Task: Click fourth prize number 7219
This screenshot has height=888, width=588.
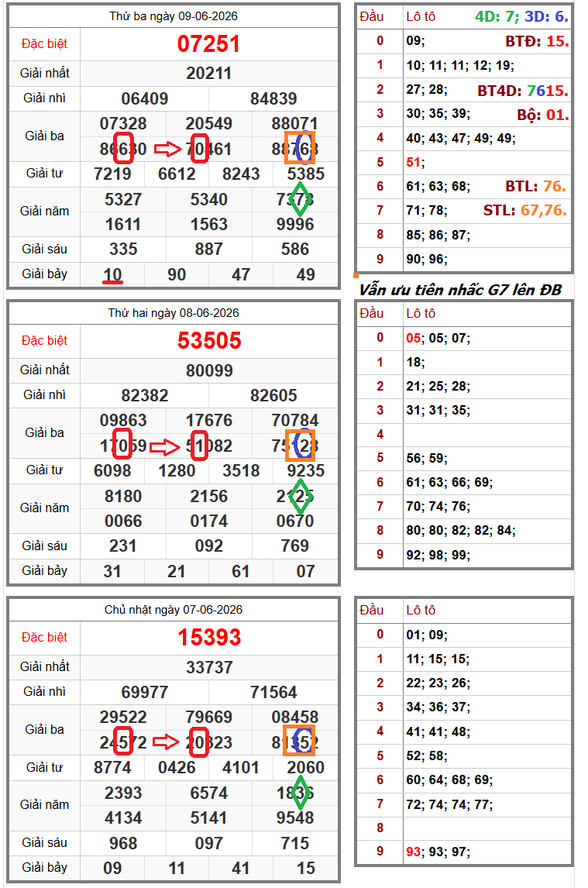Action: click(112, 174)
